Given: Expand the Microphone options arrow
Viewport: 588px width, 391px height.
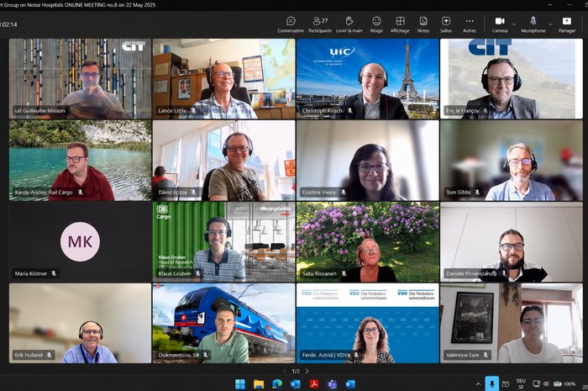Looking at the screenshot, I should click(550, 24).
